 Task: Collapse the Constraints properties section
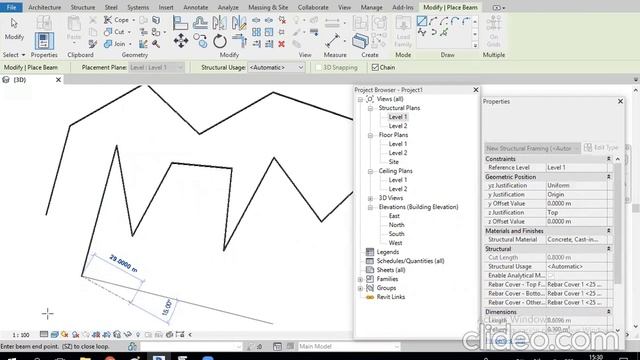[x=609, y=159]
